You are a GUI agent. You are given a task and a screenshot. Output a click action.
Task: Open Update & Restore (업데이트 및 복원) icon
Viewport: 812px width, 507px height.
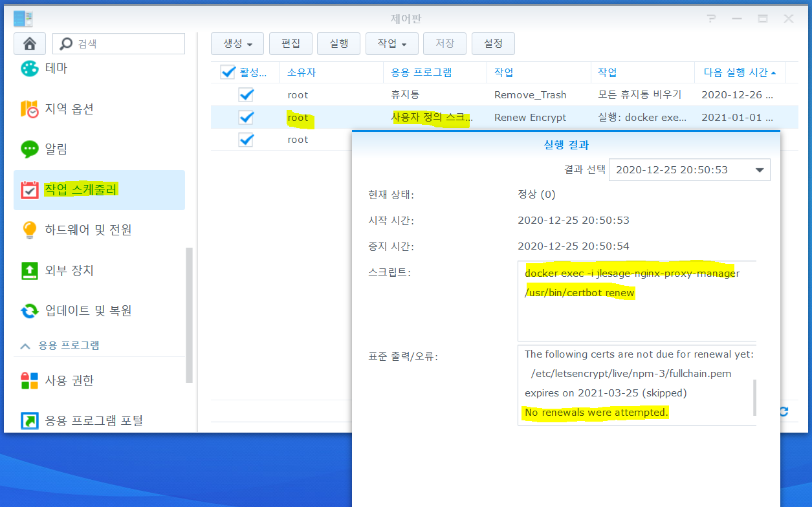click(x=30, y=310)
